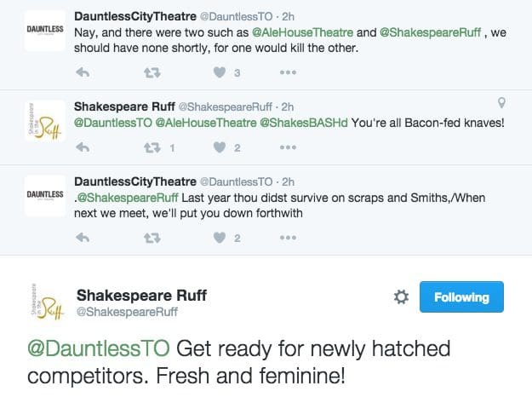Toggle the blue Following button
The height and width of the screenshot is (397, 532).
[461, 297]
